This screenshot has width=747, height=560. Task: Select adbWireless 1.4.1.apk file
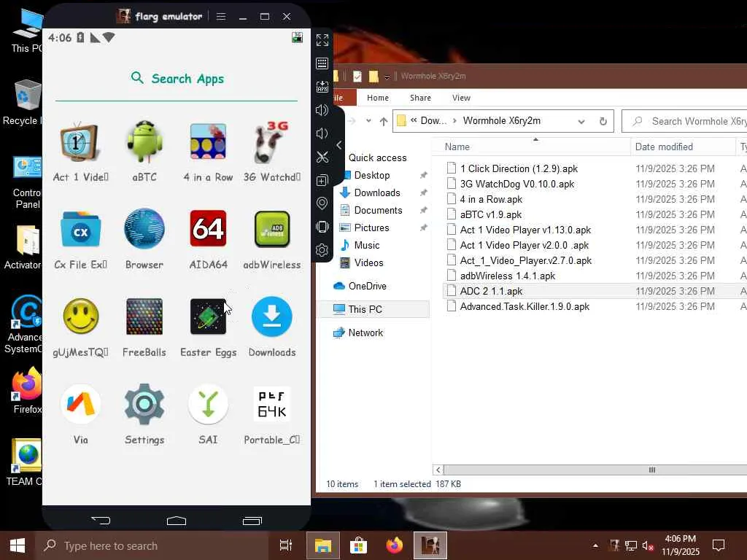508,276
